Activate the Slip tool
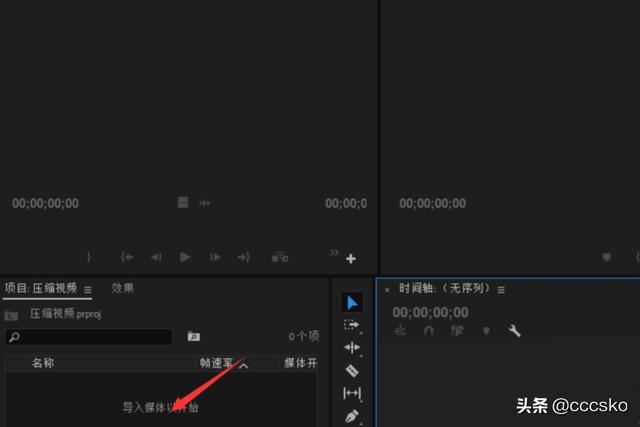This screenshot has height=427, width=640. coord(352,393)
